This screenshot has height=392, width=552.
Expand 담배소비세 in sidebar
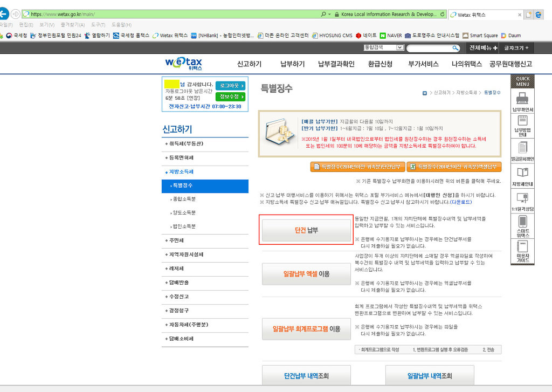click(179, 339)
